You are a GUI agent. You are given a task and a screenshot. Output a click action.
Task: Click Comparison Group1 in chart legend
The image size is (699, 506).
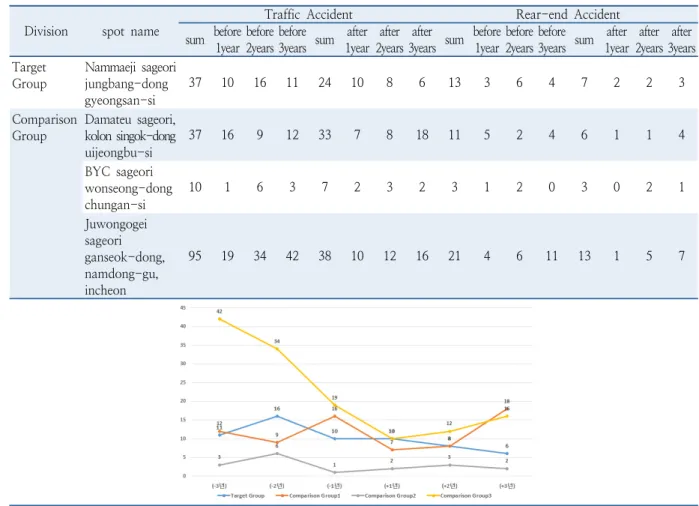(308, 496)
